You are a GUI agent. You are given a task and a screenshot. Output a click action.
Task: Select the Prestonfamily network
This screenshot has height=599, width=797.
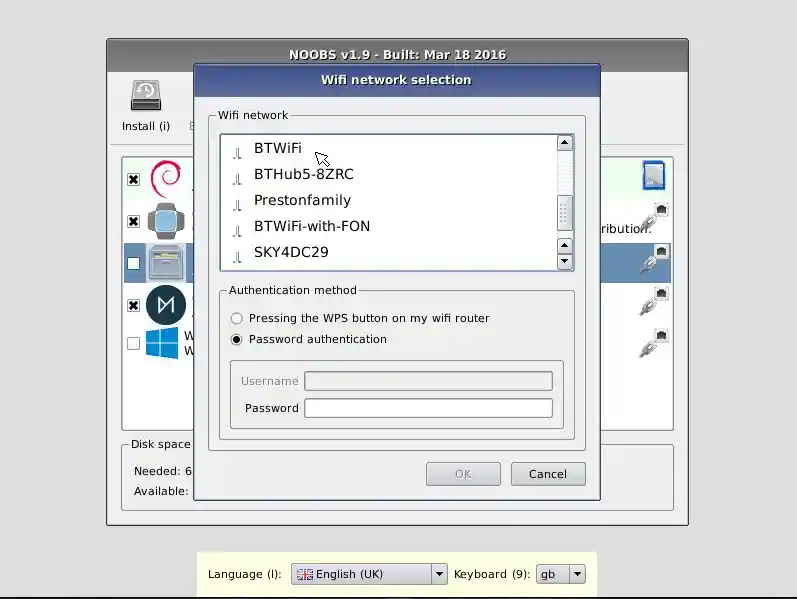point(302,200)
